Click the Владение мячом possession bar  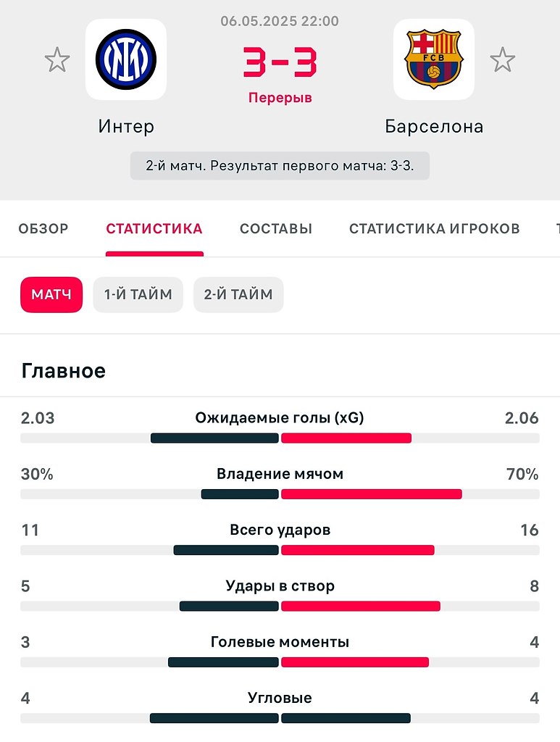pos(280,494)
